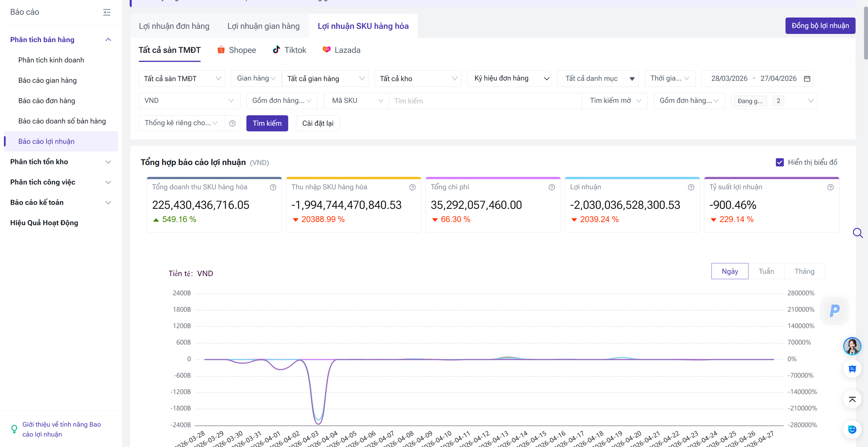
Task: Switch chart view to Tuần
Action: [766, 271]
